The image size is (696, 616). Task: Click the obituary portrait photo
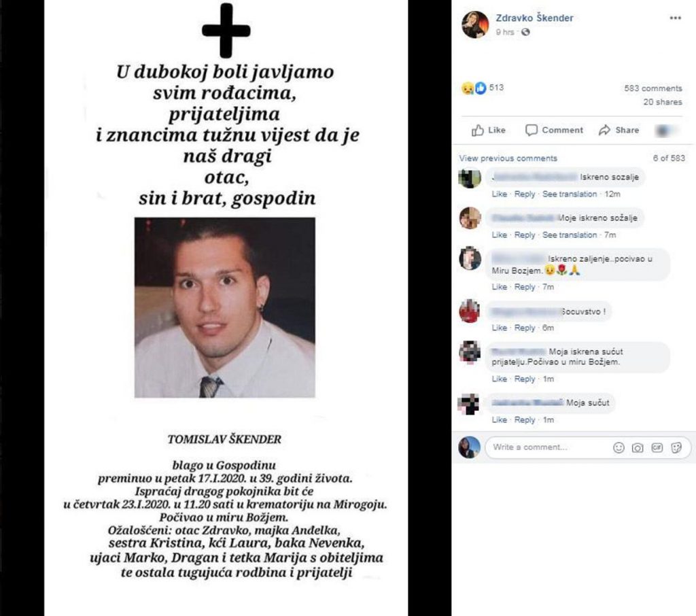pyautogui.click(x=225, y=307)
